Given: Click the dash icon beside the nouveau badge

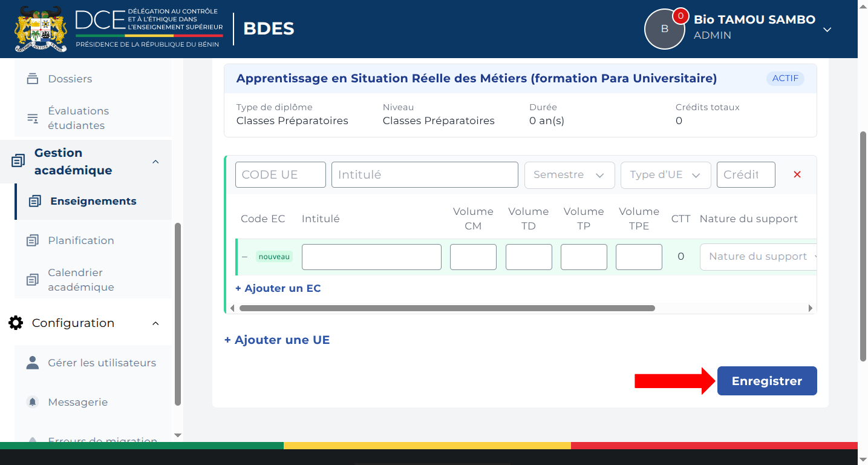Looking at the screenshot, I should (x=245, y=257).
